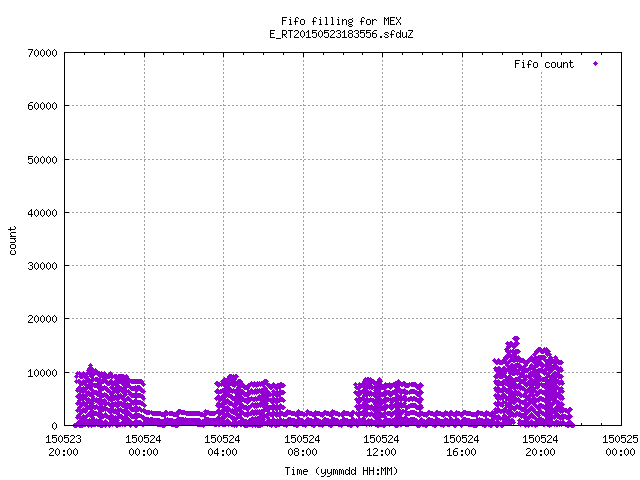Click the x-axis tick 150525 00:00

(620, 446)
